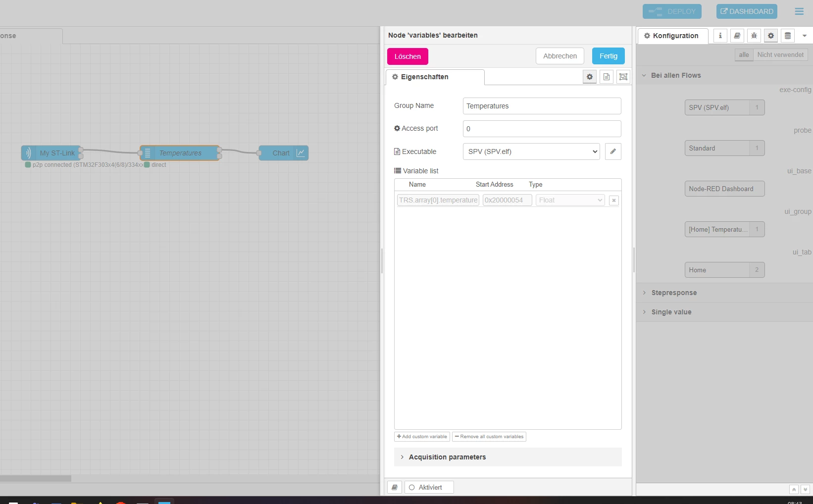Open the hamburger main menu
This screenshot has height=504, width=813.
click(799, 11)
